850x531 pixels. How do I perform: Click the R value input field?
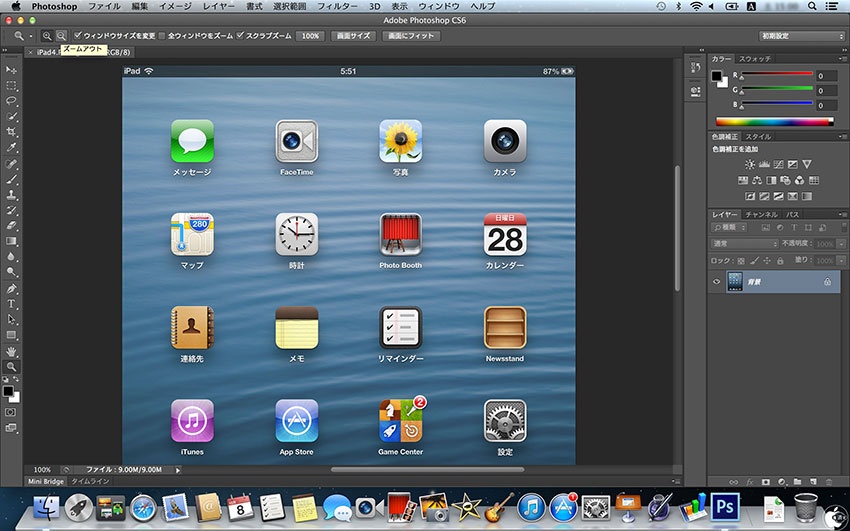coord(826,76)
